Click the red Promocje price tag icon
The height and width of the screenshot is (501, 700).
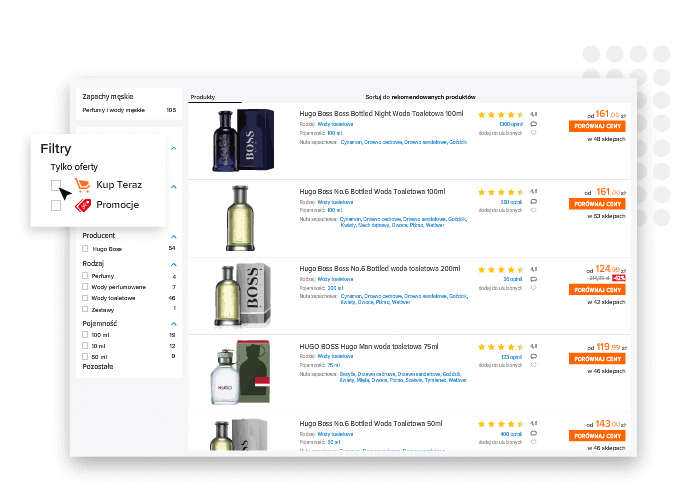click(x=83, y=205)
